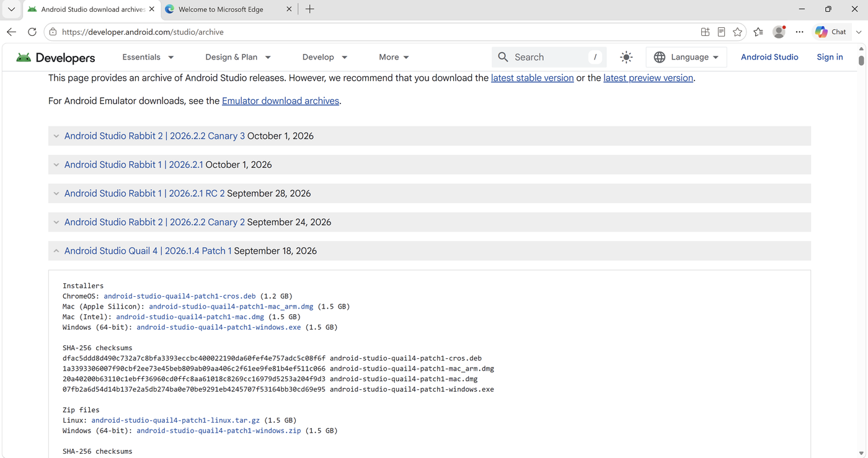Open tab actions menu chevron
The image size is (868, 458).
click(x=11, y=9)
